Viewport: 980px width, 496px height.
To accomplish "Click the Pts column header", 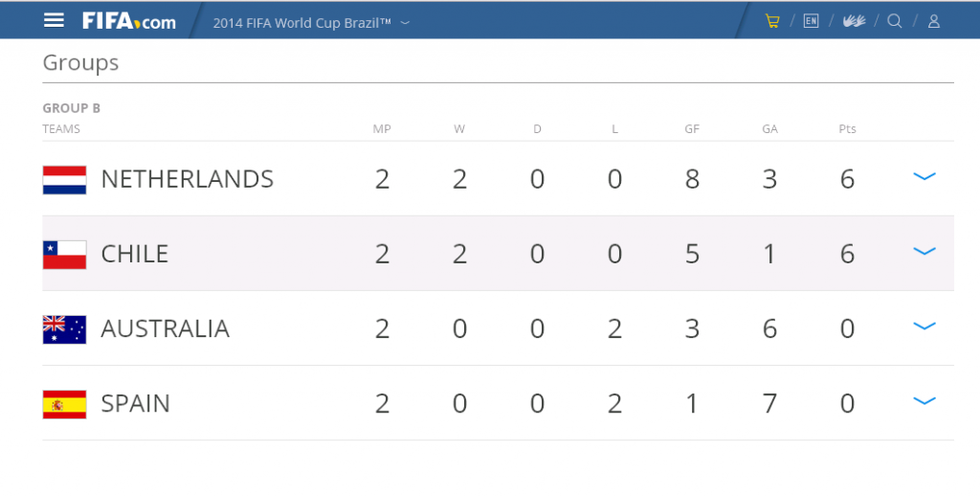I will click(x=847, y=129).
